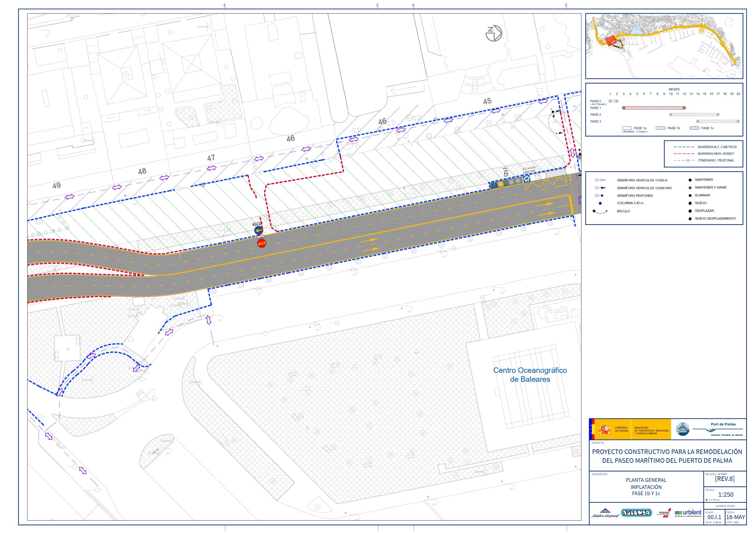This screenshot has height=534, width=756.
Task: Click the Gobierno de España coat of arms
Action: tap(604, 429)
